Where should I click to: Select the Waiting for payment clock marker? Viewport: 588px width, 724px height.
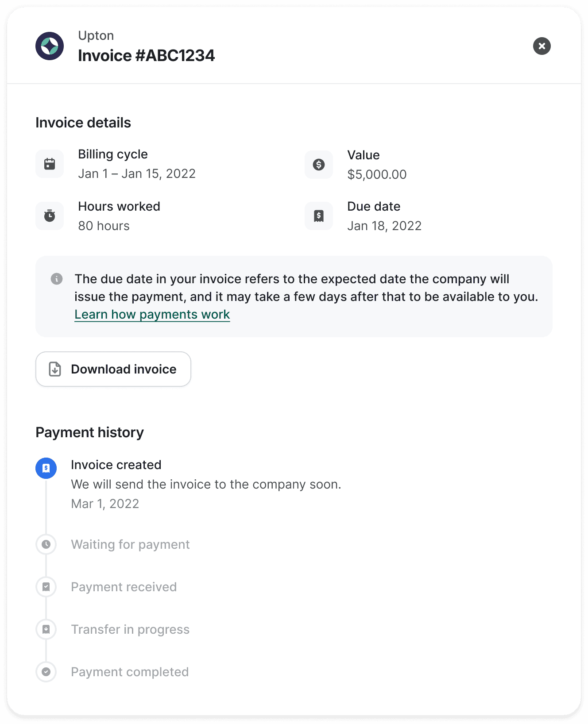(x=46, y=544)
